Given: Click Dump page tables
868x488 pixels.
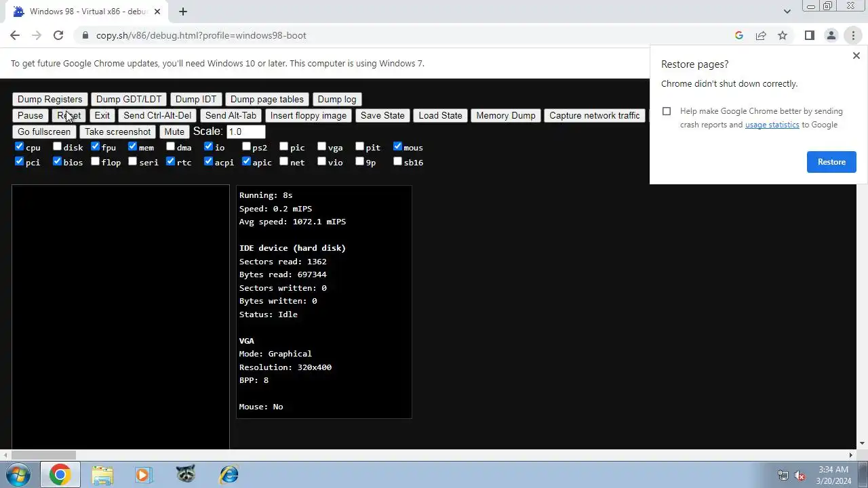Looking at the screenshot, I should point(267,99).
